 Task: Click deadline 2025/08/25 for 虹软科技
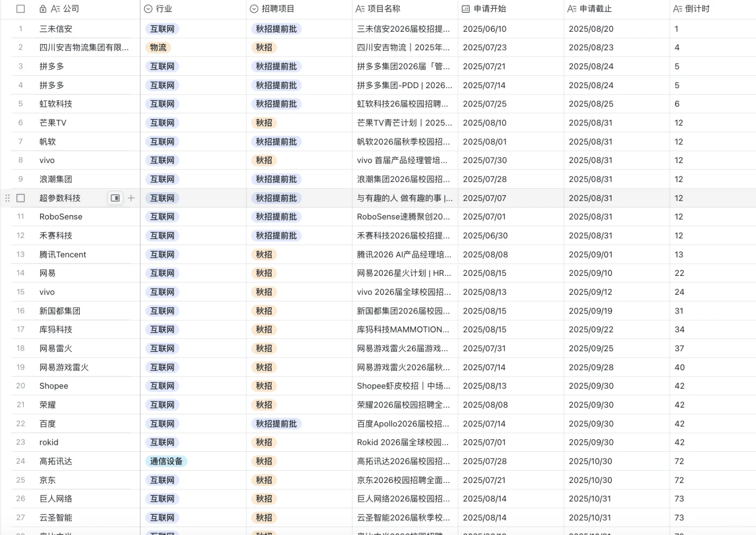pyautogui.click(x=591, y=104)
